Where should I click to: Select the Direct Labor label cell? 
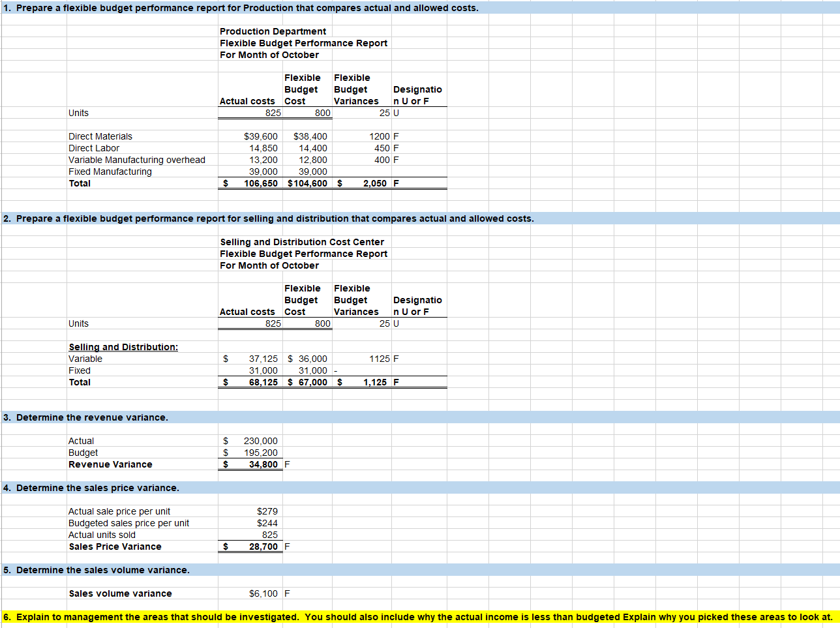pos(94,148)
